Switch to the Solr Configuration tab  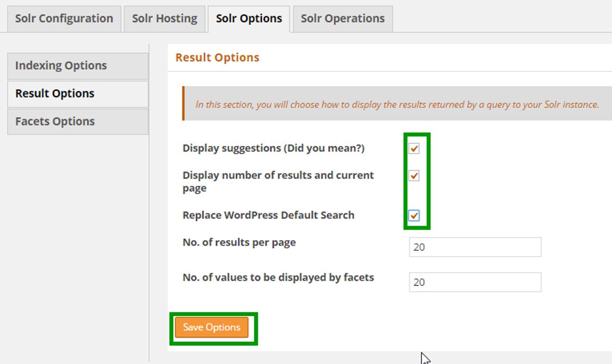63,18
